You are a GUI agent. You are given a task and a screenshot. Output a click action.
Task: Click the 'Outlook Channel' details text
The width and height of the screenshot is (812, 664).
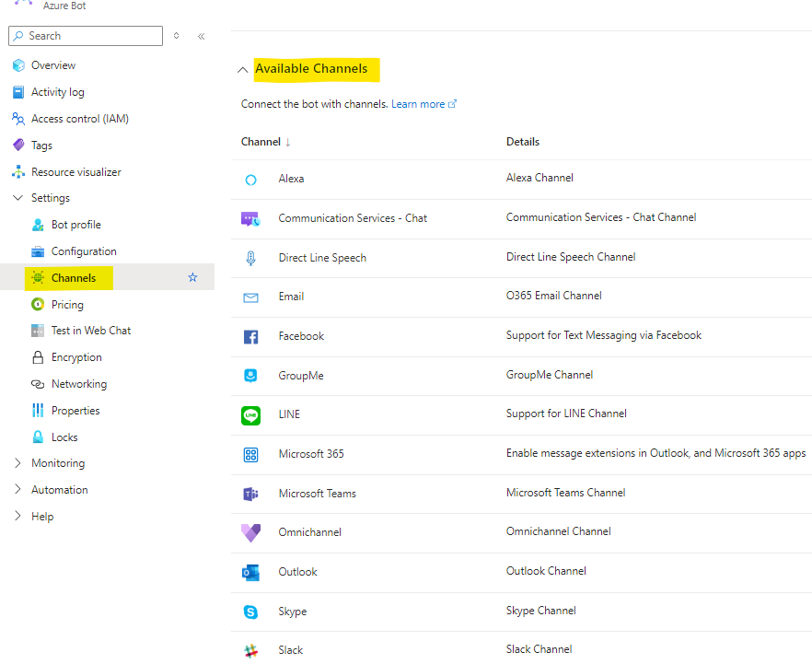click(x=546, y=571)
